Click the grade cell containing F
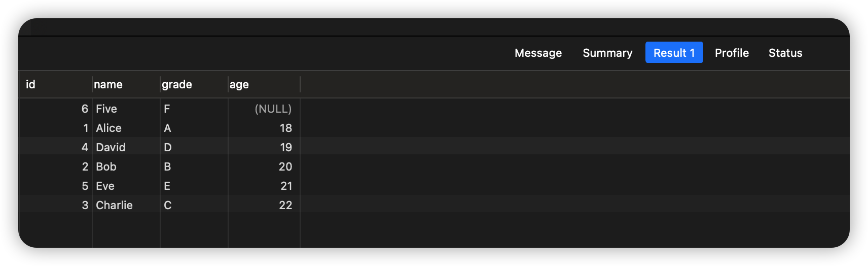Viewport: 868px width, 266px height. click(167, 109)
